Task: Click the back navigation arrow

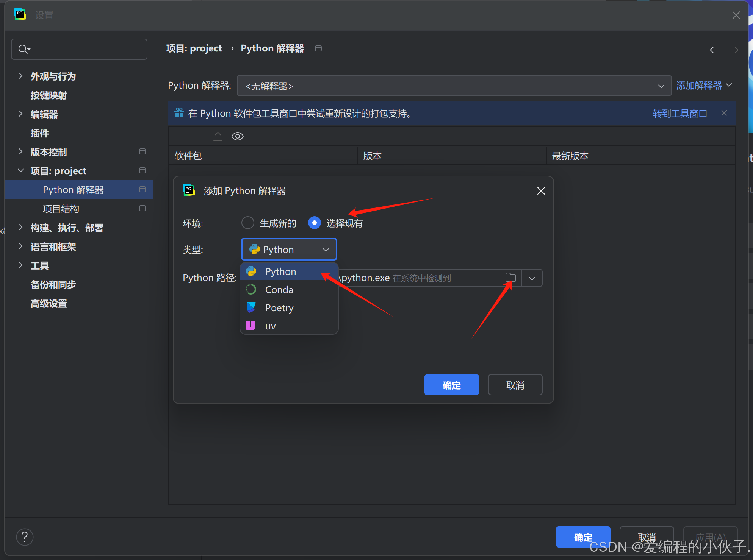Action: (x=714, y=50)
